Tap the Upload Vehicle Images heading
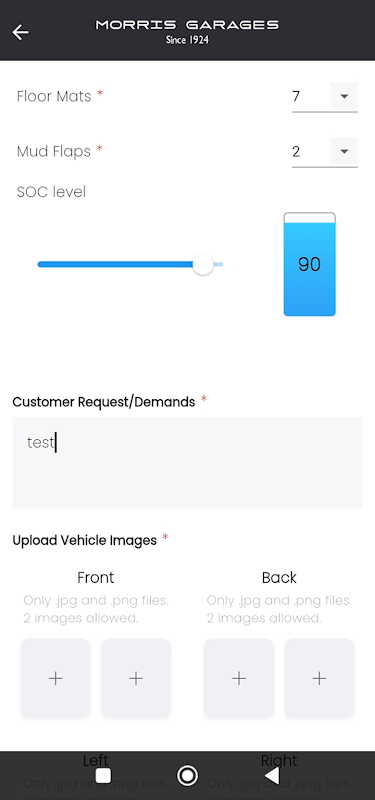Viewport: 375px width, 800px height. click(x=85, y=540)
